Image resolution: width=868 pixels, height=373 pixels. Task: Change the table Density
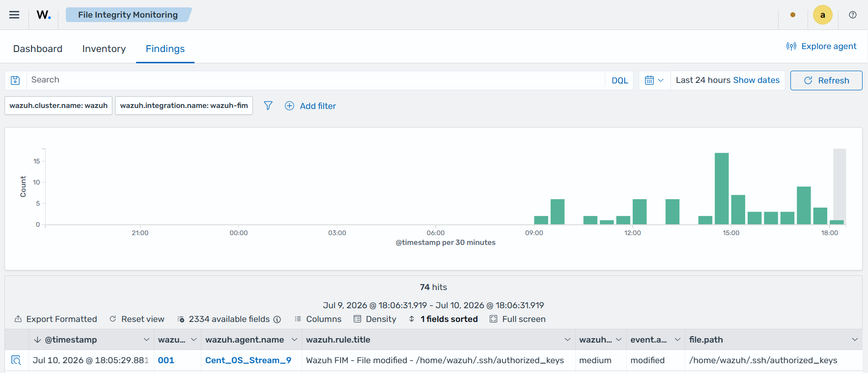click(x=375, y=319)
